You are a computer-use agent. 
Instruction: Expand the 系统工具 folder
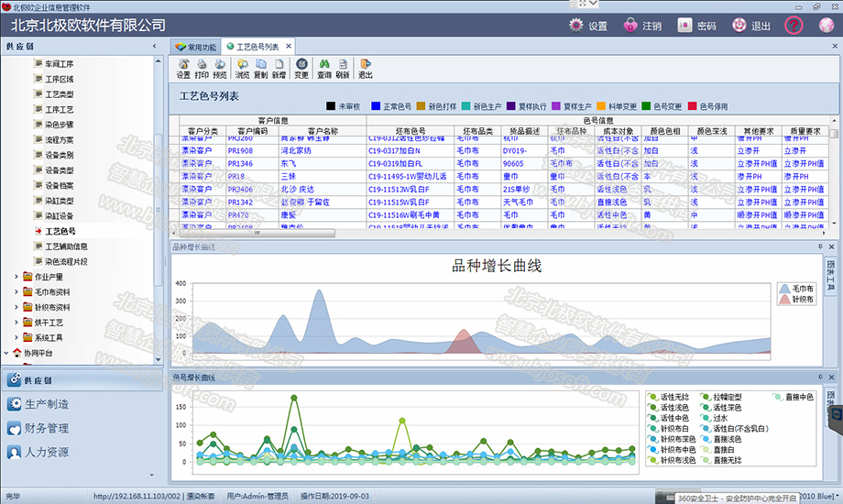16,338
